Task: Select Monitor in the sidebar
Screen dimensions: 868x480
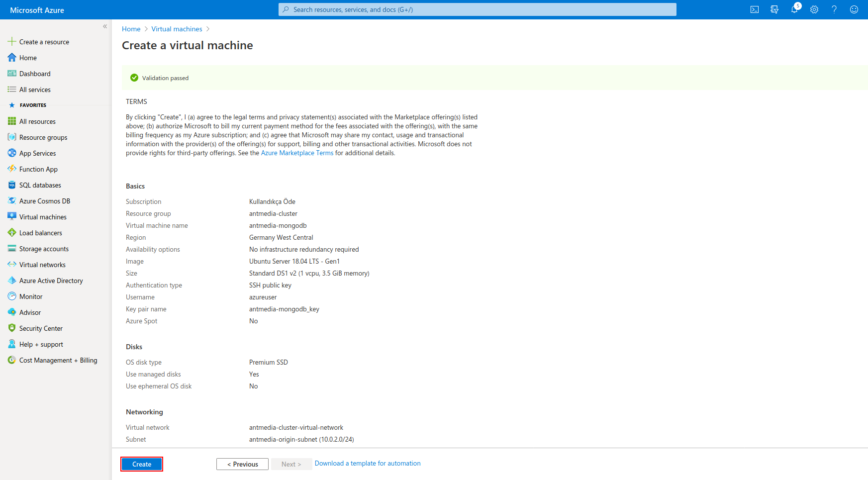Action: (31, 297)
